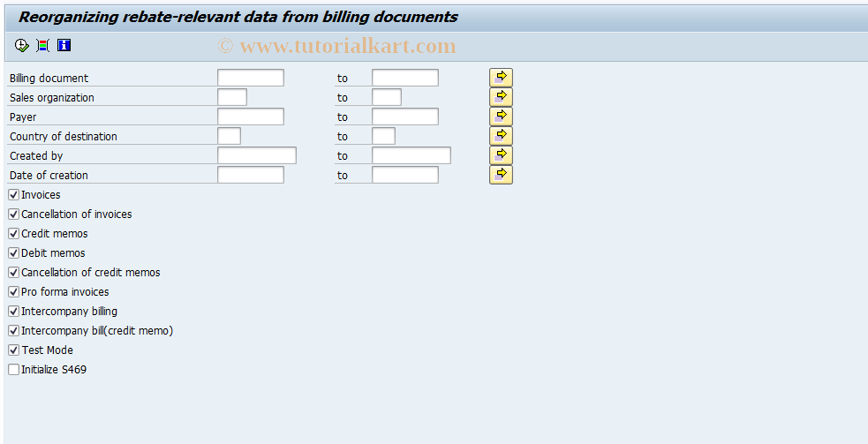Toggle the Debit memos checkbox
Viewport: 868px width, 444px height.
(x=14, y=253)
